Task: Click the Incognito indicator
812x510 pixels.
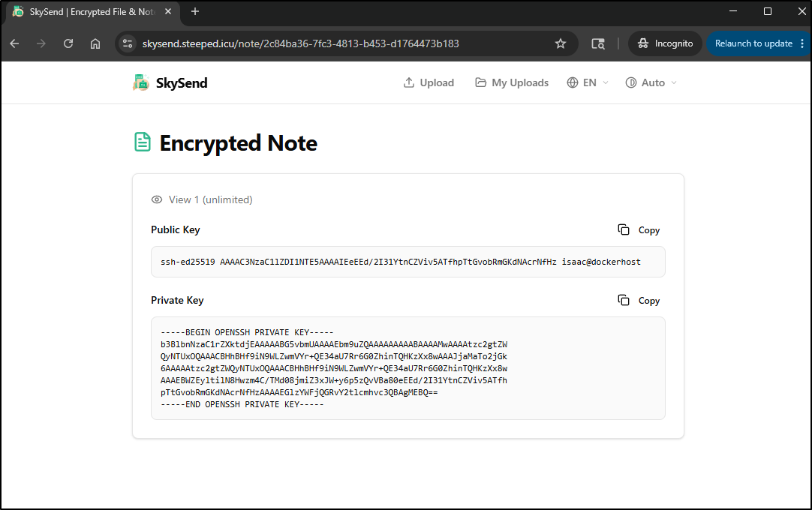Action: (665, 43)
